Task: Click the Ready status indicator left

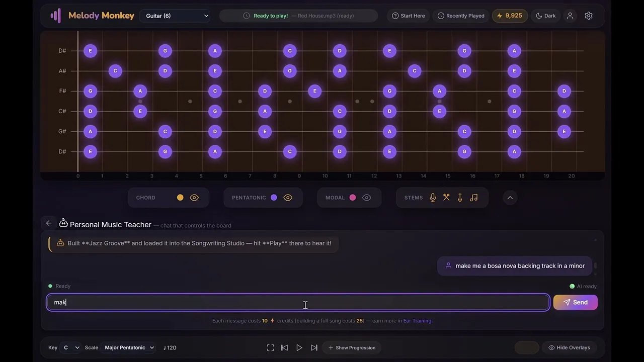Action: (59, 286)
